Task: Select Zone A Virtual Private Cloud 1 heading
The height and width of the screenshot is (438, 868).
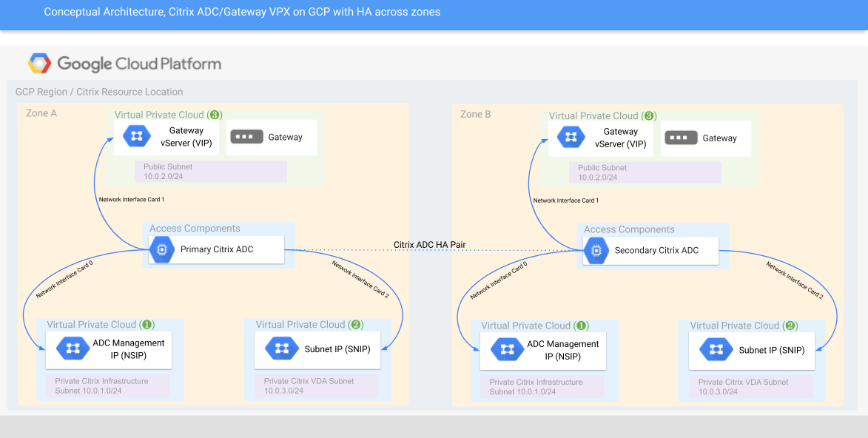Action: point(101,325)
